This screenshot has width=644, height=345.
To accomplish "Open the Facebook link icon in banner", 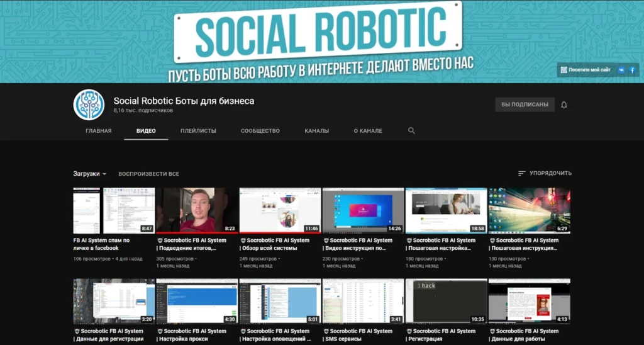I will click(x=633, y=70).
